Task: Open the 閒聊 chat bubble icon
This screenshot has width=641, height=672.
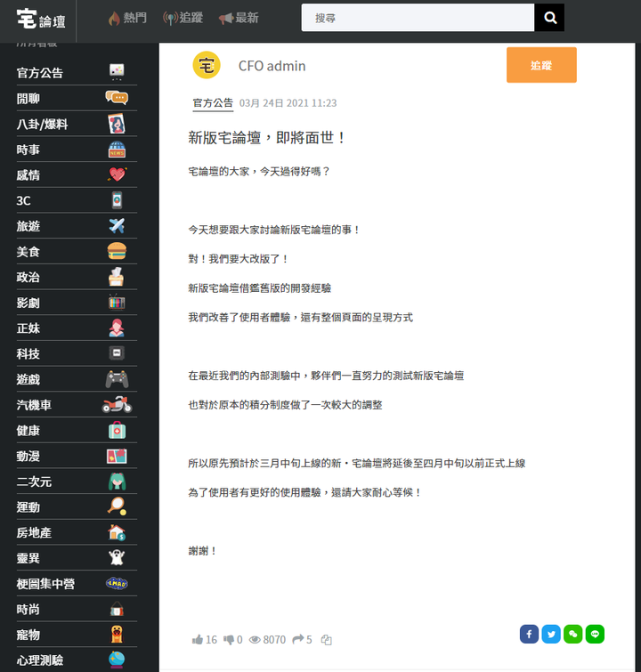Action: point(117,98)
